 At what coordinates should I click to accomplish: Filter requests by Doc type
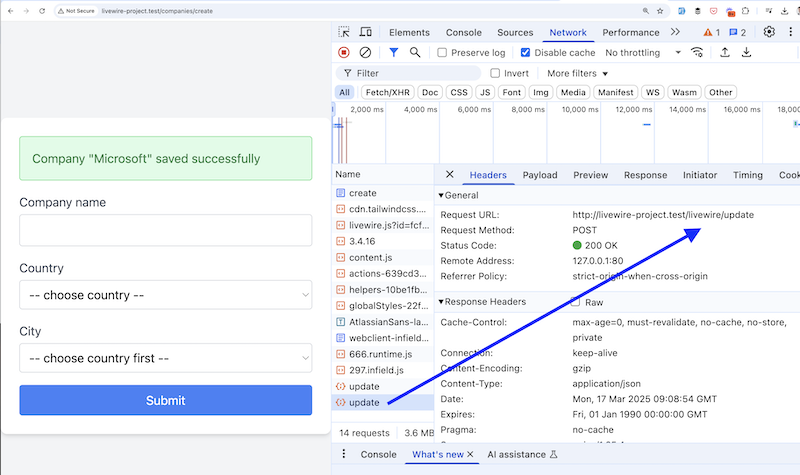430,92
